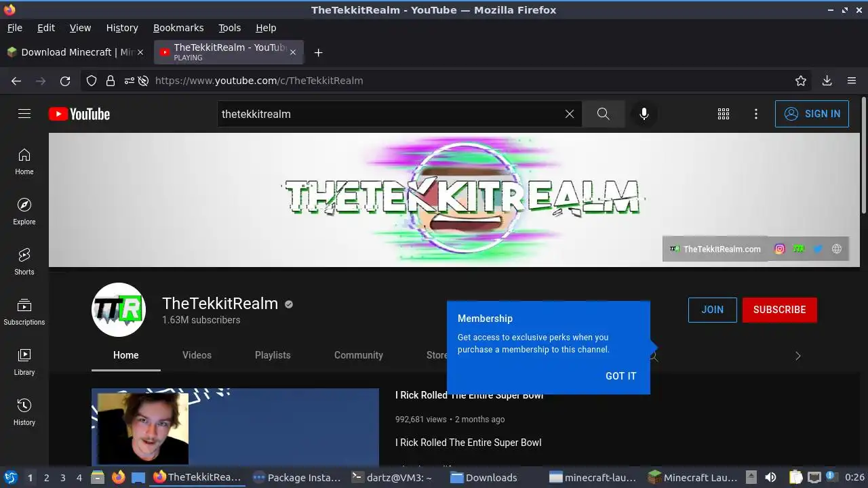The width and height of the screenshot is (868, 488).
Task: Open Package Installer from the taskbar
Action: pyautogui.click(x=296, y=477)
